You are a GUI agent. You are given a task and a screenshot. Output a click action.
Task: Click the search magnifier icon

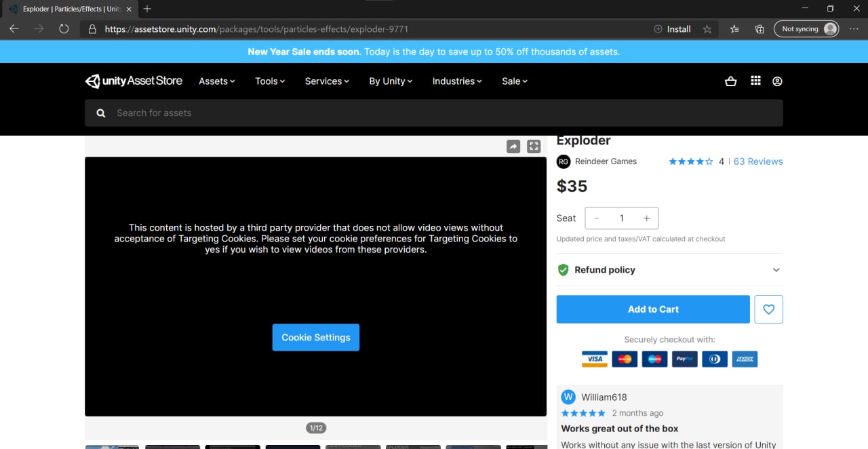point(101,113)
